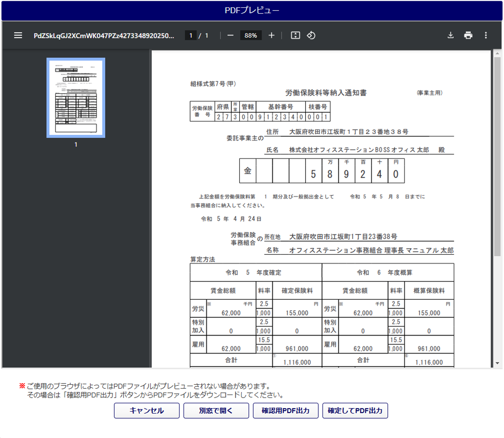Download the PDF file
The width and height of the screenshot is (504, 438).
pos(450,35)
